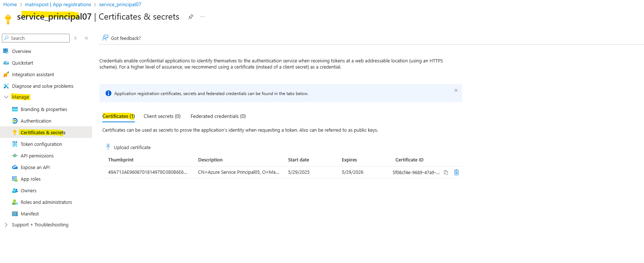Focus the sidebar Search field

(x=36, y=38)
